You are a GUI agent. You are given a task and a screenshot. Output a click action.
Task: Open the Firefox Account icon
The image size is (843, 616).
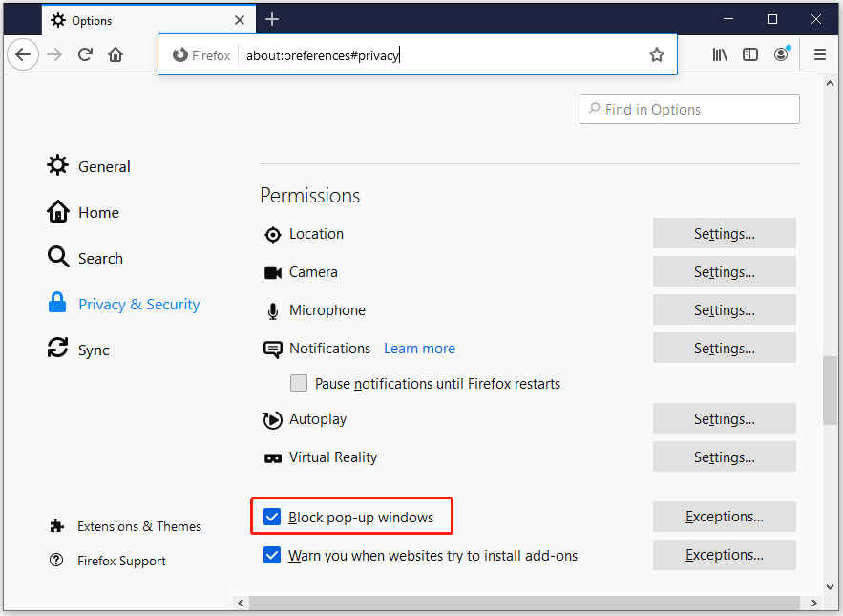coord(781,54)
